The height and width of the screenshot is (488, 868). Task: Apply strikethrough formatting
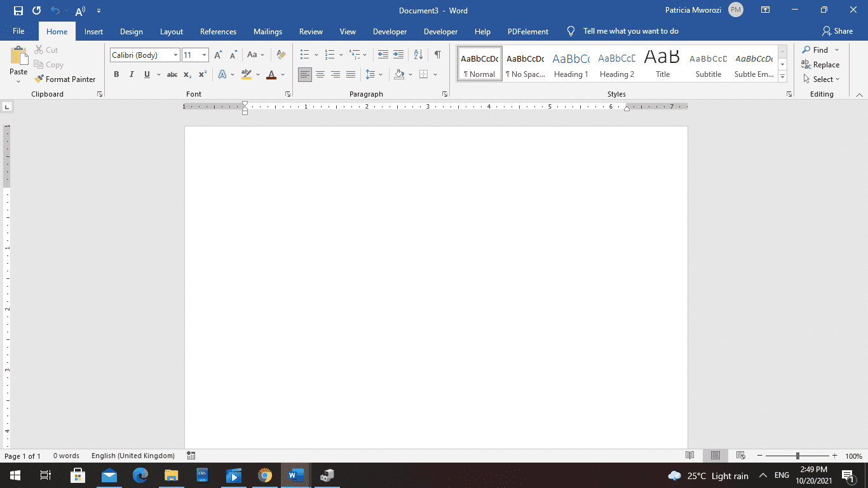pos(171,74)
